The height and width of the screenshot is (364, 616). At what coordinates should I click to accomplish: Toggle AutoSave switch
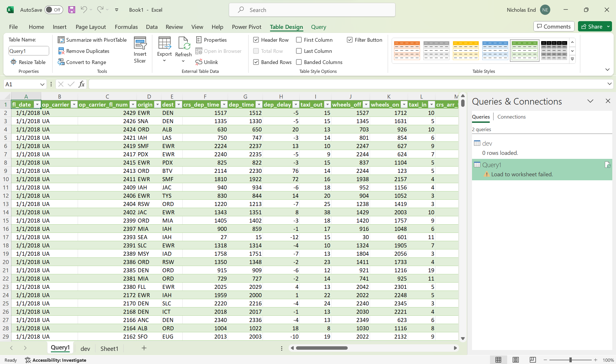(x=54, y=10)
